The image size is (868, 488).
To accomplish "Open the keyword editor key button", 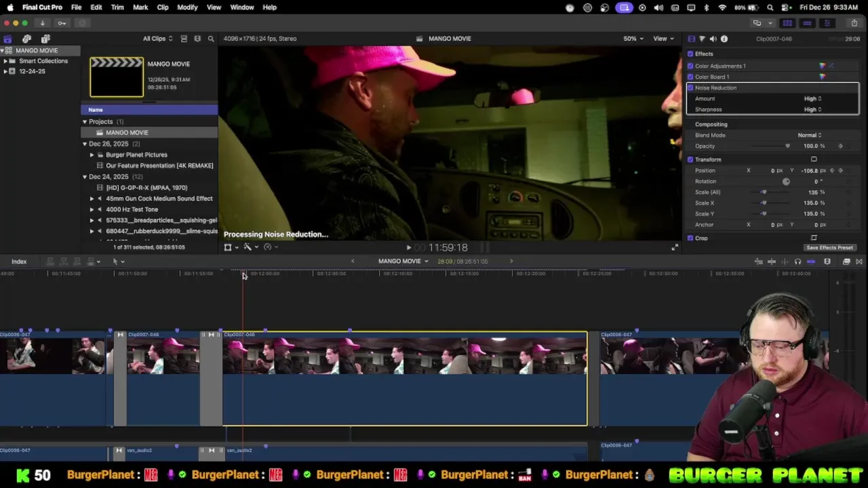I will tap(62, 23).
